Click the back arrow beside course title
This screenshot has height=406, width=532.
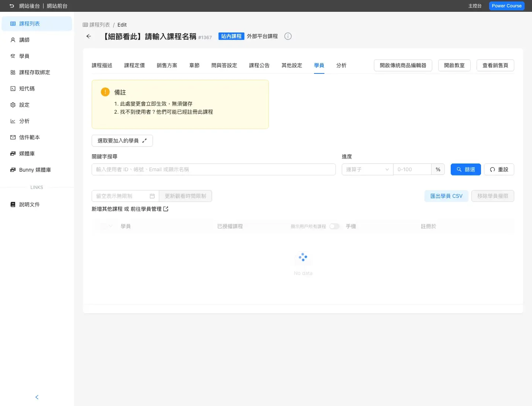(89, 36)
